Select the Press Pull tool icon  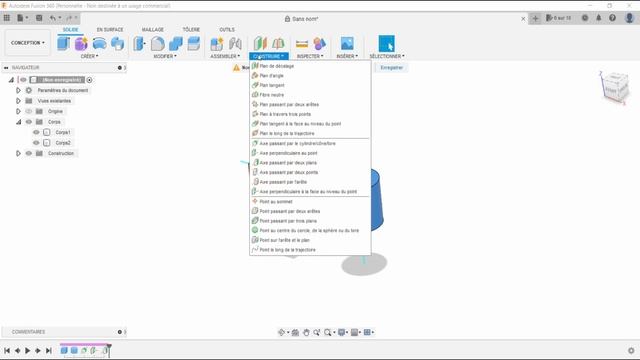[x=139, y=43]
